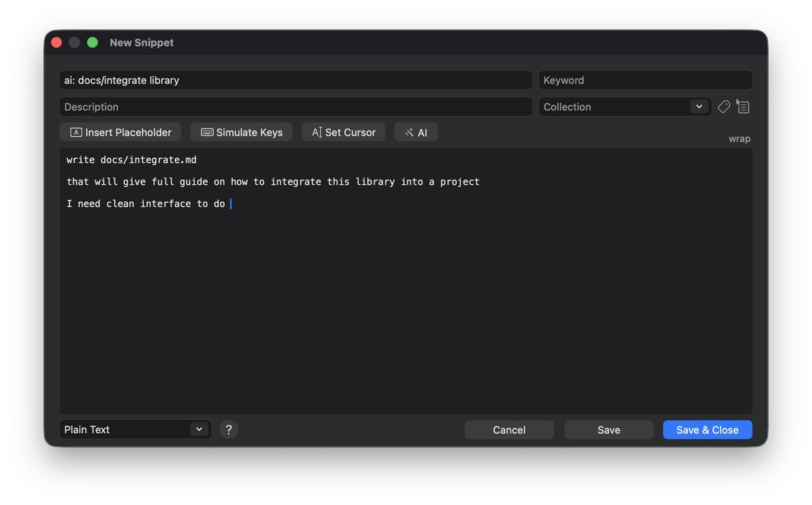The width and height of the screenshot is (812, 505).
Task: Click the snippet name field 'ai: docs/integrate library'
Action: [296, 80]
